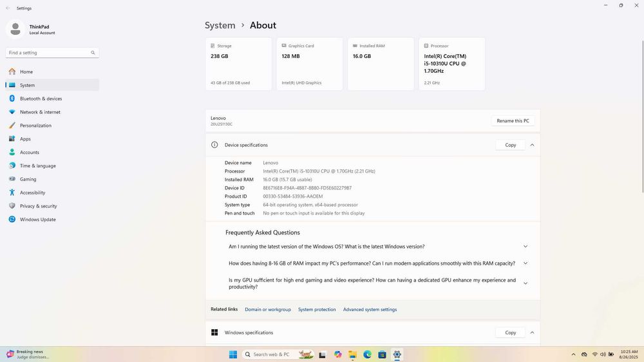The height and width of the screenshot is (362, 644).
Task: Click the Product ID value 00330-53484-53936-AAOEM
Action: pyautogui.click(x=293, y=196)
